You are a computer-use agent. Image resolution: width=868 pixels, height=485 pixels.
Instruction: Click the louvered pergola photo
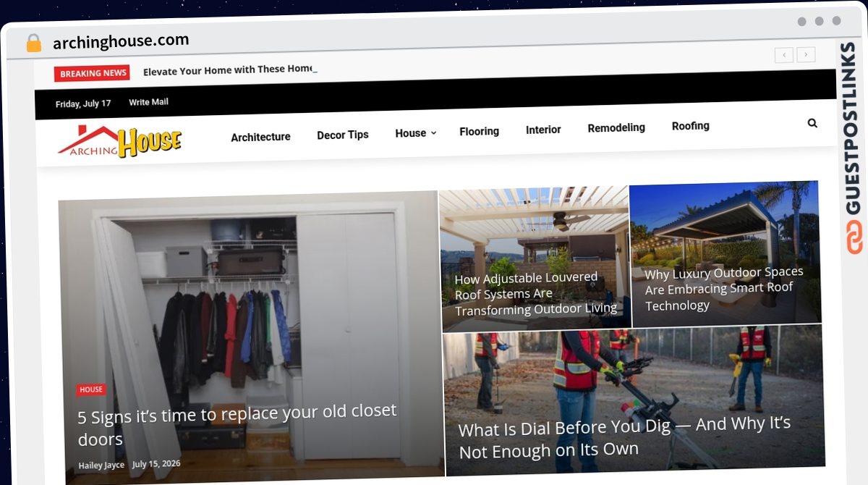pyautogui.click(x=535, y=257)
